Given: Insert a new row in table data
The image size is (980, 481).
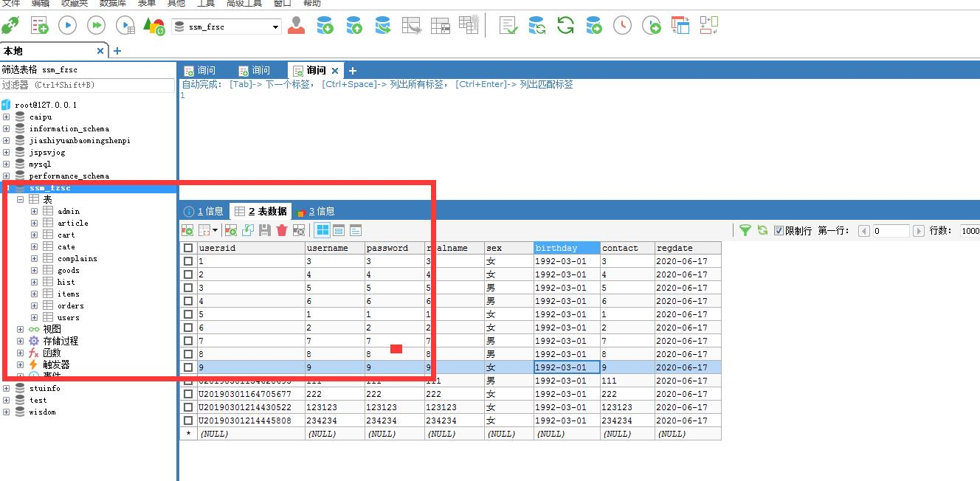Looking at the screenshot, I should (231, 231).
